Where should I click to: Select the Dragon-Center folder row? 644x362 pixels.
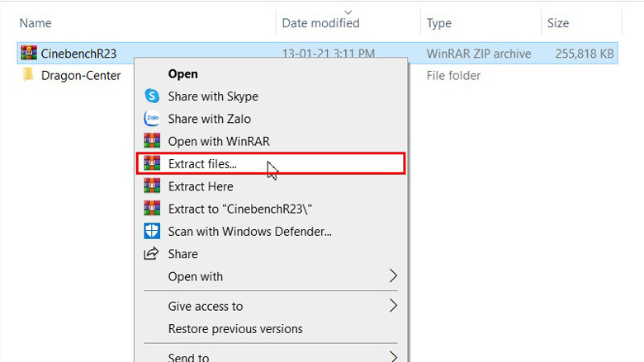coord(81,76)
